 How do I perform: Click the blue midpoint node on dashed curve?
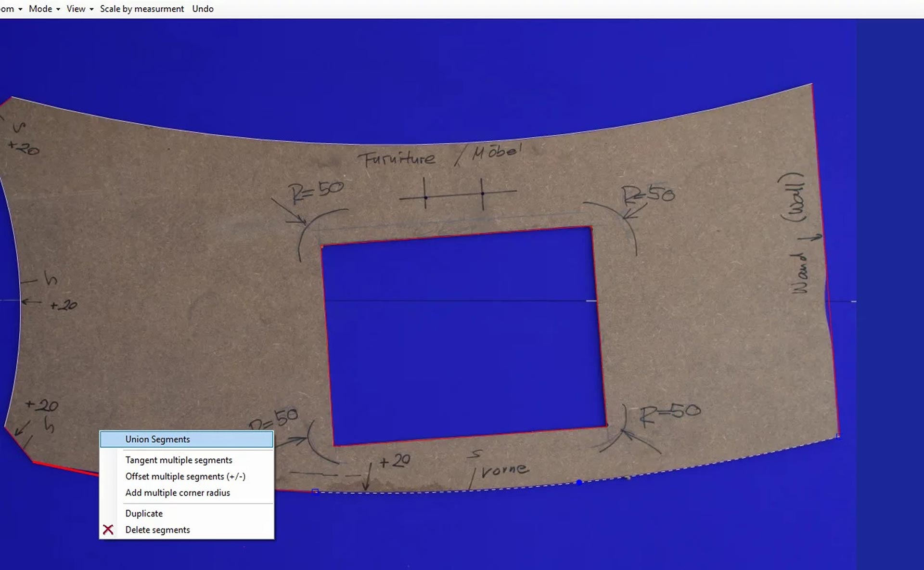[579, 482]
